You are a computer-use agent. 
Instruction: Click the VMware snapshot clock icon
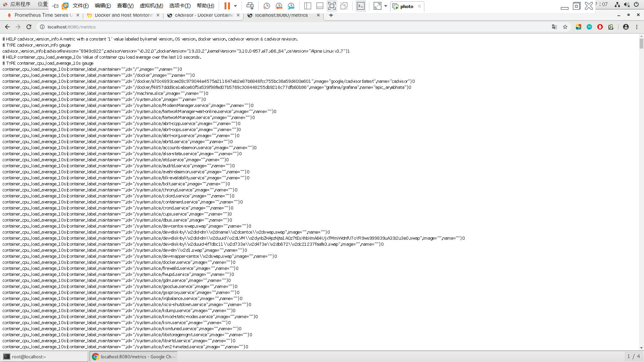(x=267, y=6)
